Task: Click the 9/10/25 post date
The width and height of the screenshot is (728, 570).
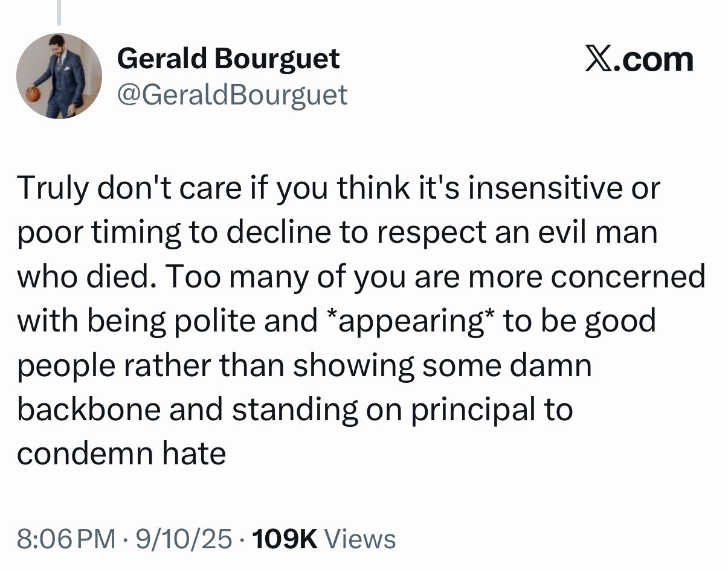Action: tap(185, 539)
